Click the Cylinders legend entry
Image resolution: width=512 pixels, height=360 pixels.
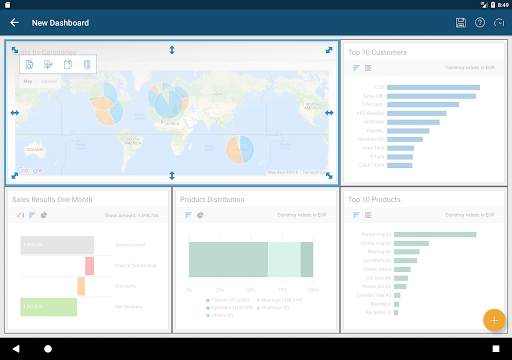[x=230, y=307]
